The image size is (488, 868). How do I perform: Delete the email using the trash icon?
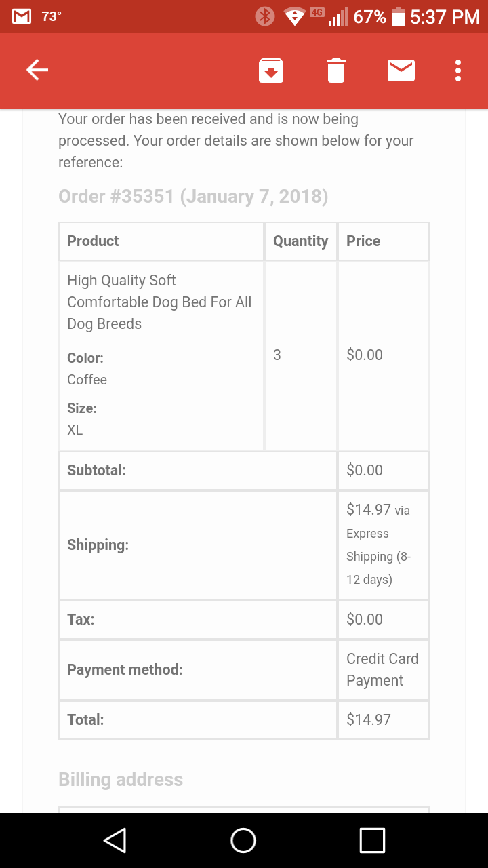[336, 71]
